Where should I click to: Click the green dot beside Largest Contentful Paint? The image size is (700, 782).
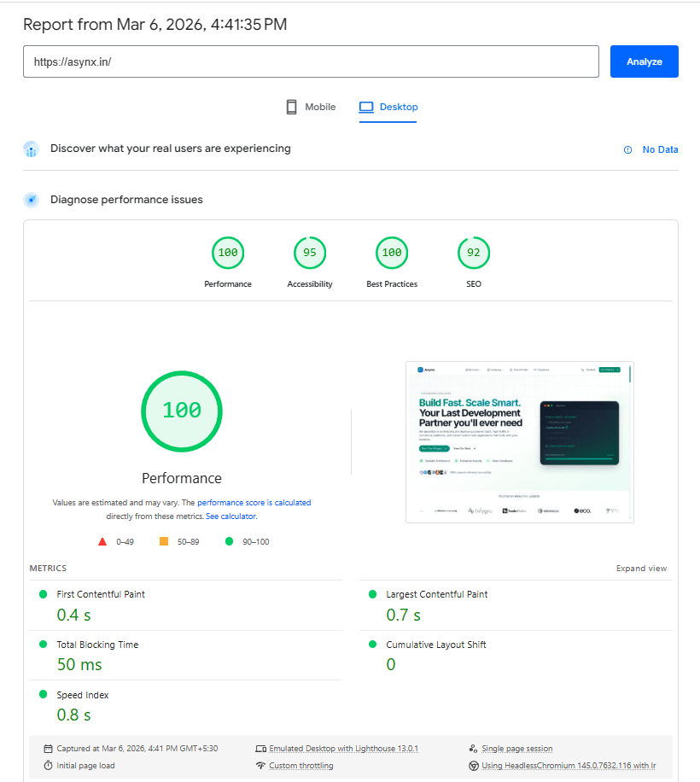(372, 594)
